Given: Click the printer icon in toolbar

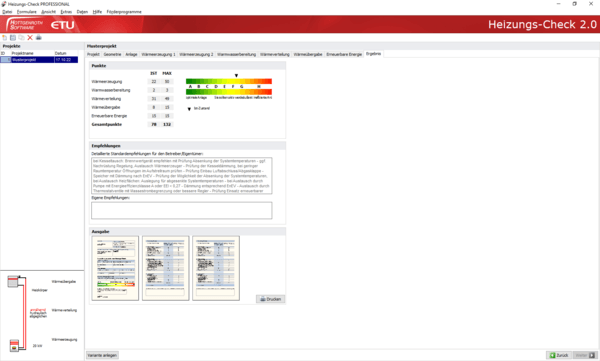Looking at the screenshot, I should pyautogui.click(x=38, y=38).
